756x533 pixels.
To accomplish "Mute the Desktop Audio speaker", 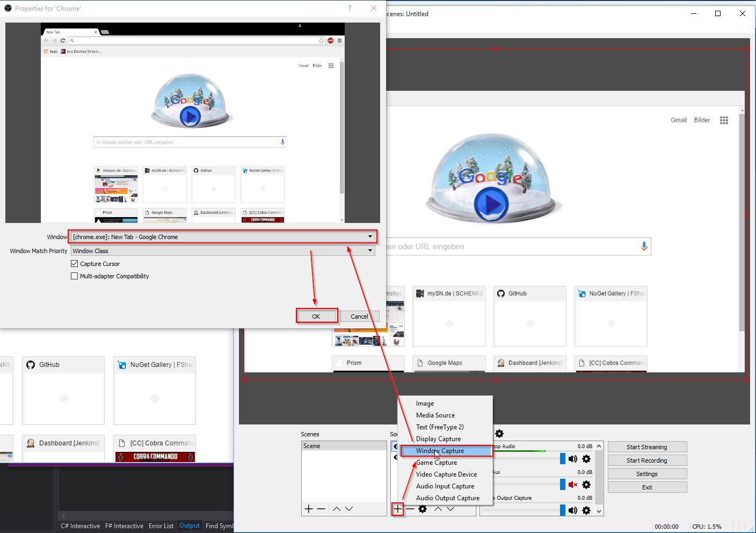I will [x=573, y=459].
